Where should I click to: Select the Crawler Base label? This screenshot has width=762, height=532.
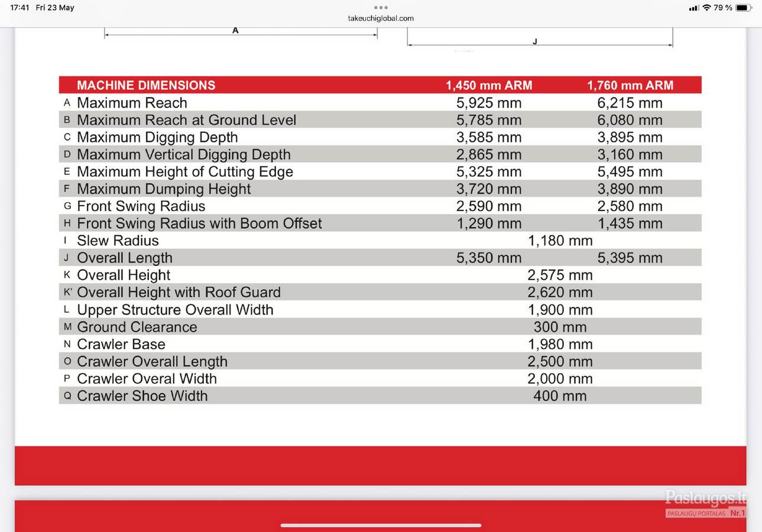(x=121, y=344)
